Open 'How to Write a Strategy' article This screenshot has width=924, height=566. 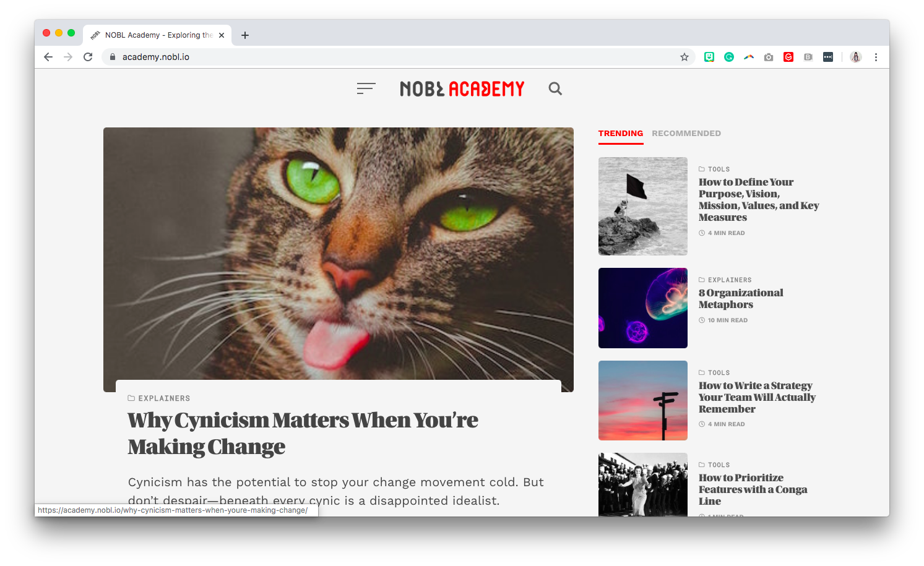click(757, 397)
